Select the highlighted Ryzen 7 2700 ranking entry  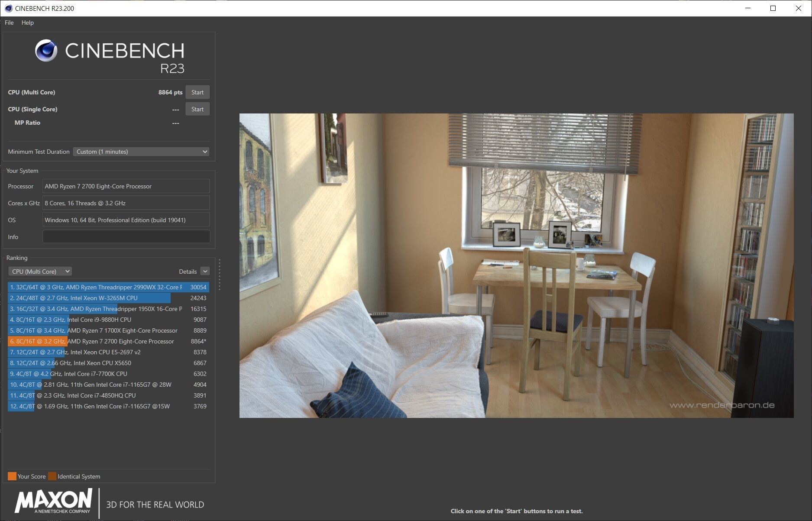(x=108, y=341)
